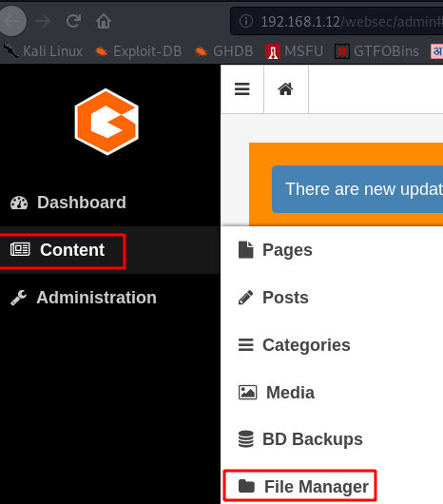Choose Media from the Content submenu
The image size is (443, 504).
(277, 393)
